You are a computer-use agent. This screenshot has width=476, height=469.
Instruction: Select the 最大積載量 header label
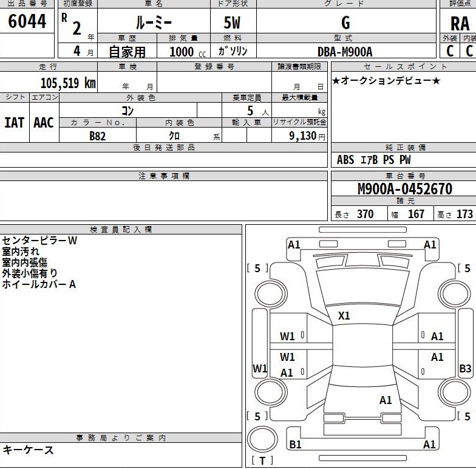300,98
